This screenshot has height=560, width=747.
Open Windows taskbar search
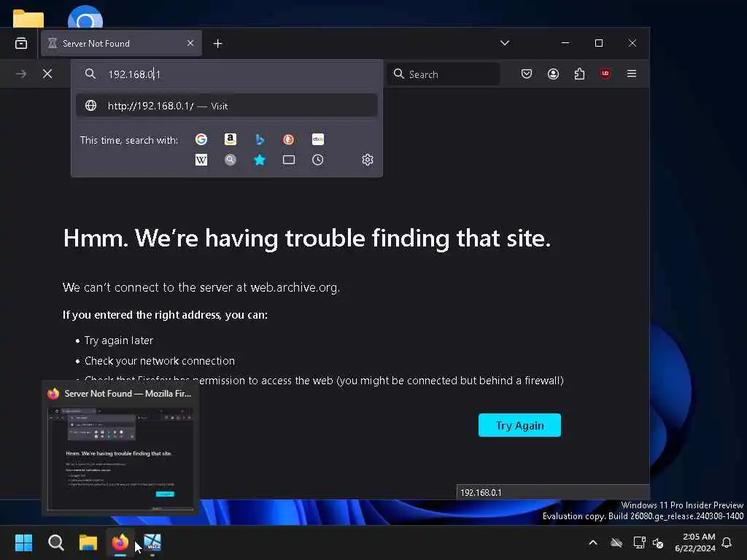click(x=55, y=542)
